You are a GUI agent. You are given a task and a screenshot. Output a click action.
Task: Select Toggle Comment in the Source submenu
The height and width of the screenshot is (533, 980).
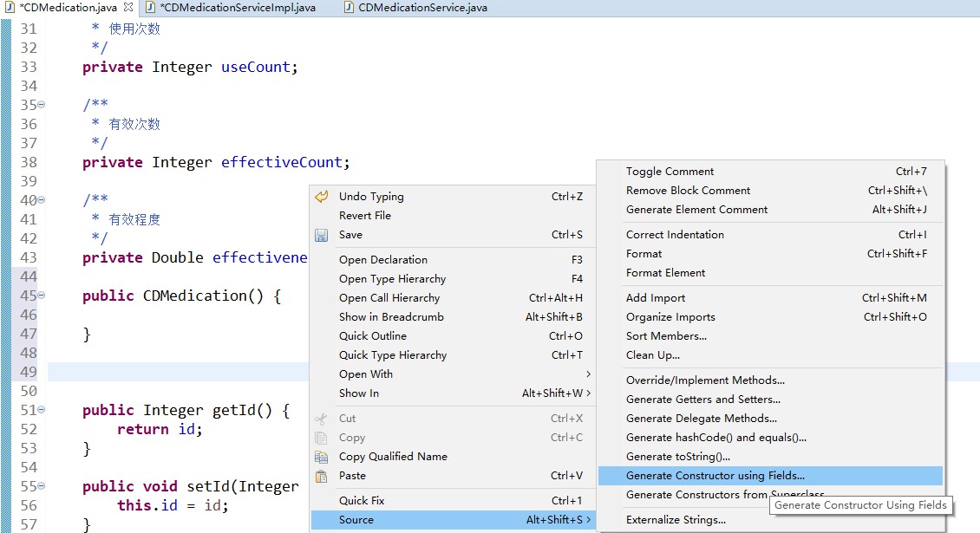(670, 171)
